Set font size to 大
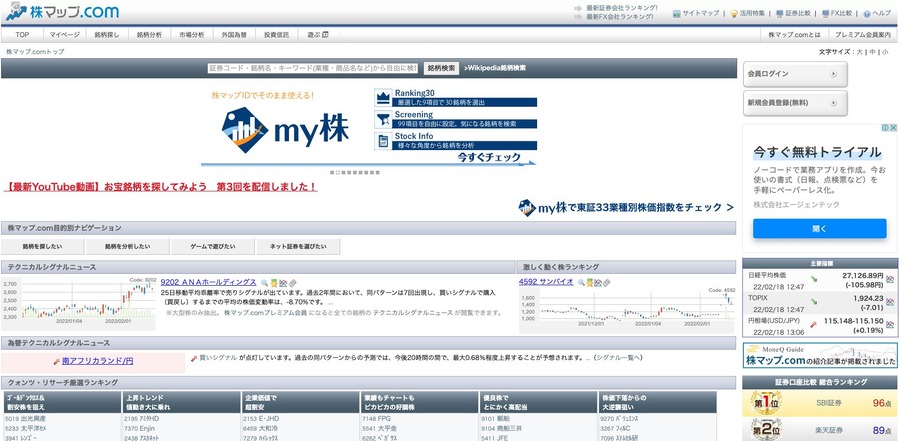Image resolution: width=900 pixels, height=441 pixels. [x=859, y=52]
